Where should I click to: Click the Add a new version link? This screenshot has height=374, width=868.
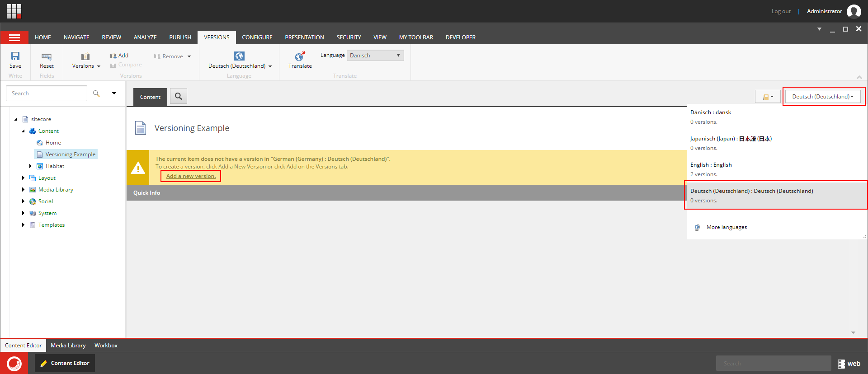[191, 176]
